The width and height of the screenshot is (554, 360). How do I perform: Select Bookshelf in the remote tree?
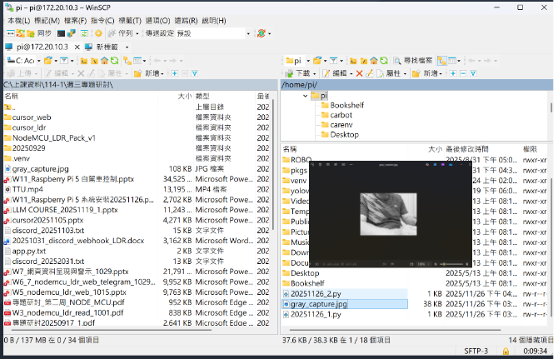[x=347, y=105]
